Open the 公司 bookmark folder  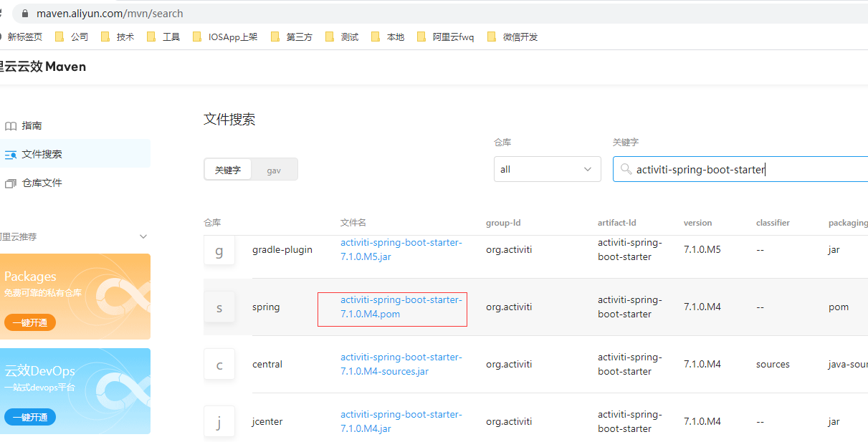point(72,37)
